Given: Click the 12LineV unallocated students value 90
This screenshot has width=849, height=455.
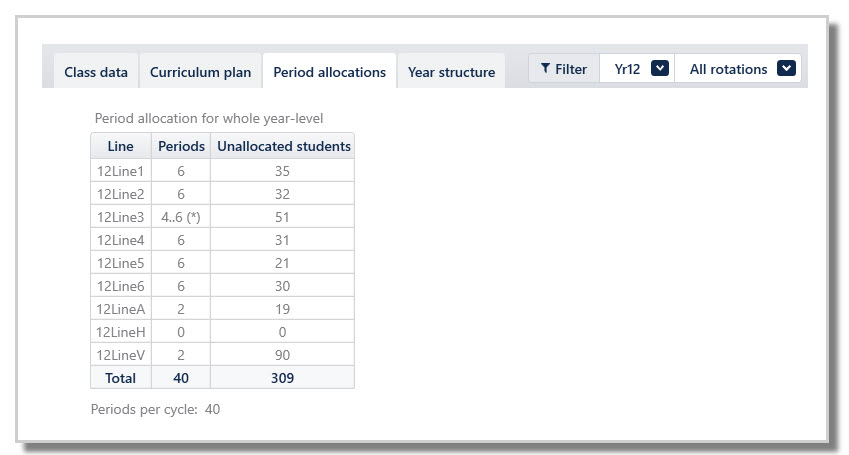Looking at the screenshot, I should click(x=282, y=355).
